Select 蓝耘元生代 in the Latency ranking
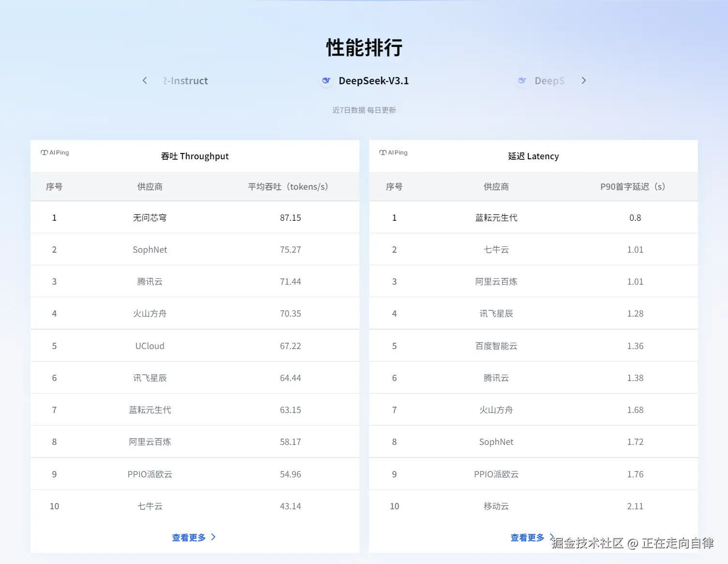This screenshot has width=728, height=564. pyautogui.click(x=496, y=218)
